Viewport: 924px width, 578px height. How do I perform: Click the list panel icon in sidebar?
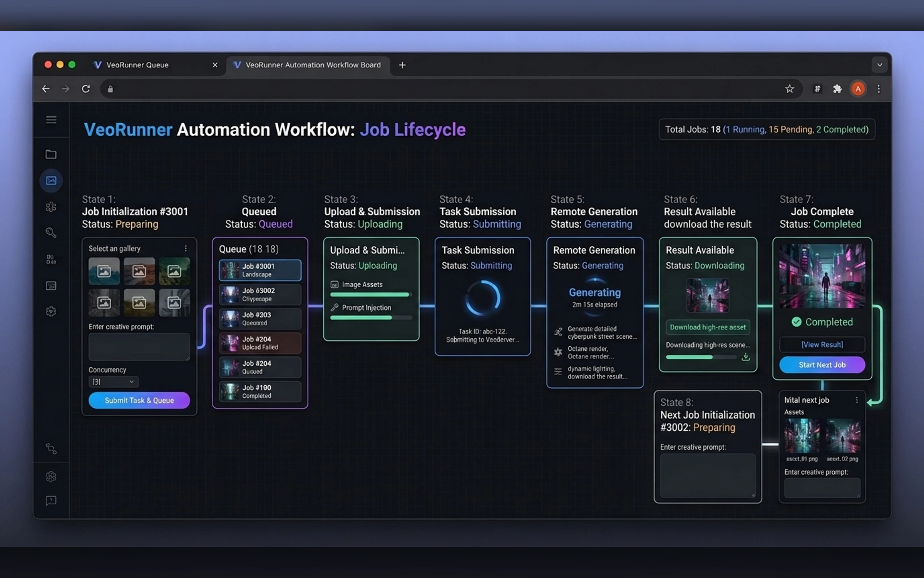(51, 286)
